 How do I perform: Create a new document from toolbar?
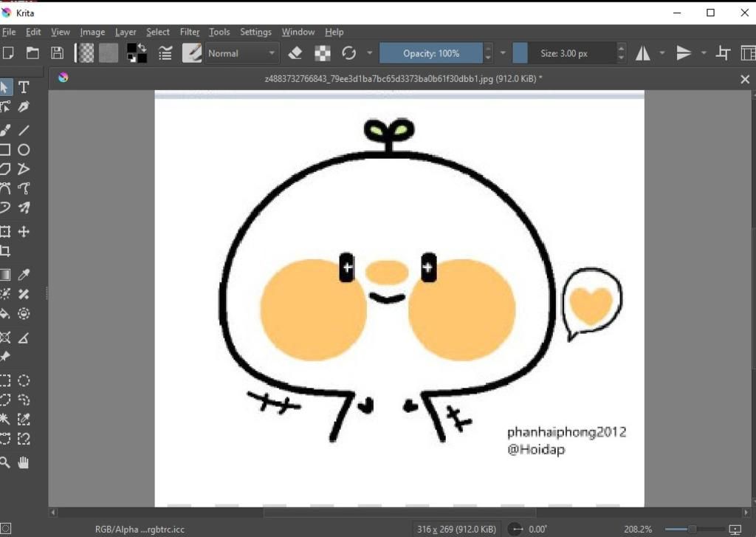coord(7,53)
